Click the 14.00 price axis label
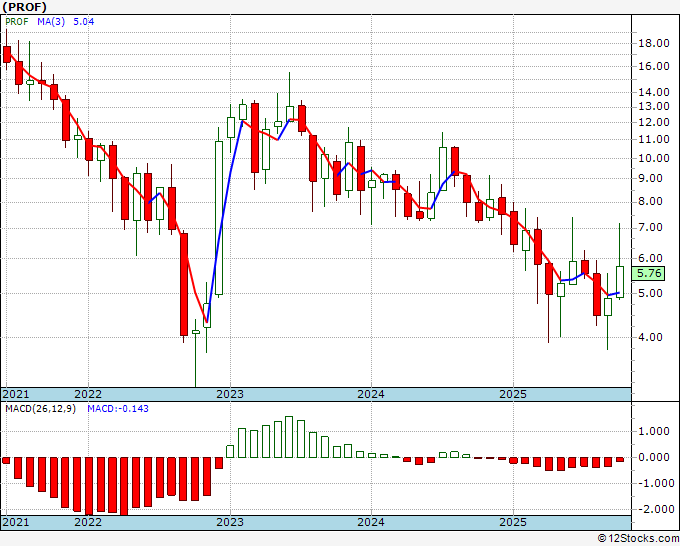Image resolution: width=680 pixels, height=546 pixels. 654,92
